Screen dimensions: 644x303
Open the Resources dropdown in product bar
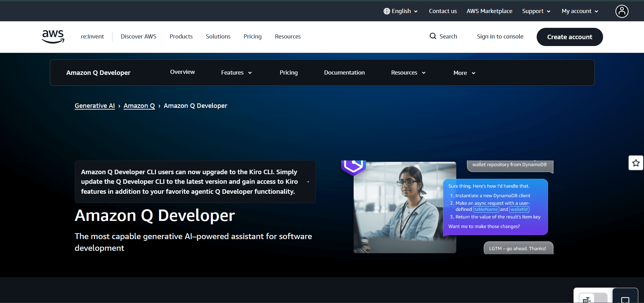tap(408, 72)
